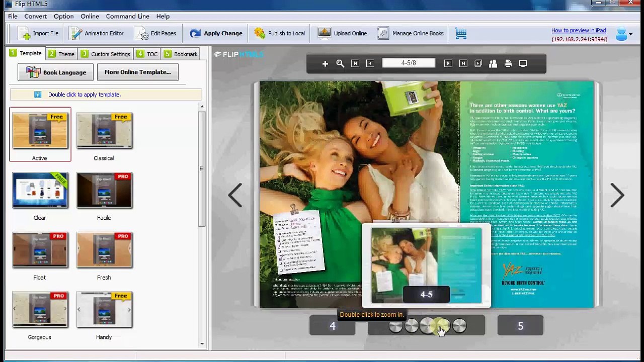This screenshot has width=644, height=362.
Task: Open the Help menu
Action: pyautogui.click(x=163, y=16)
